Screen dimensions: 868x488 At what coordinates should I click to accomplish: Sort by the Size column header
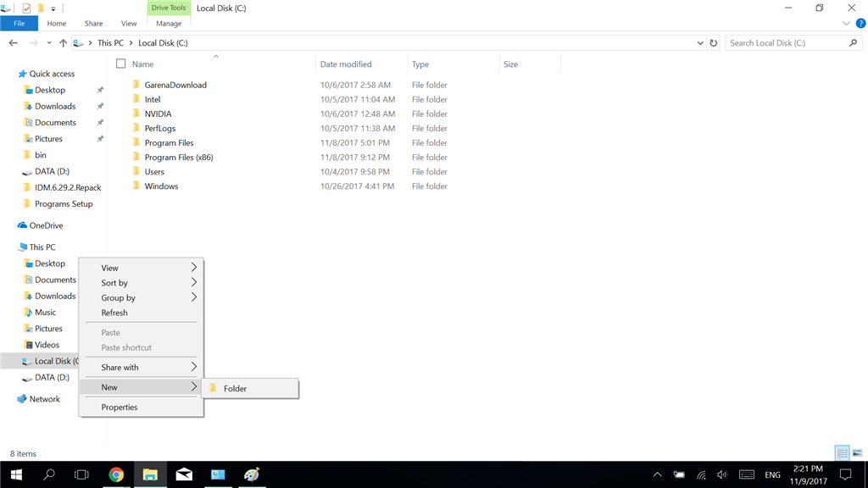[510, 64]
